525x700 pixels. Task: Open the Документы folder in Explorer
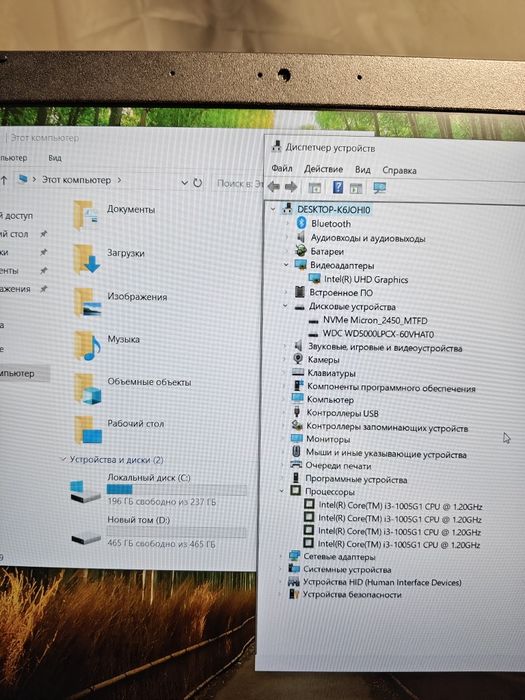coord(131,209)
